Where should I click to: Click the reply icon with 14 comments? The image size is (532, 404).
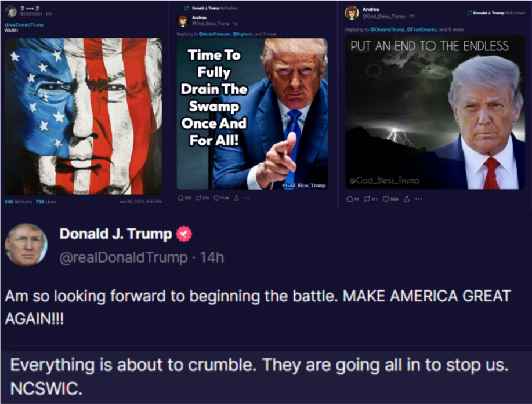tap(349, 199)
